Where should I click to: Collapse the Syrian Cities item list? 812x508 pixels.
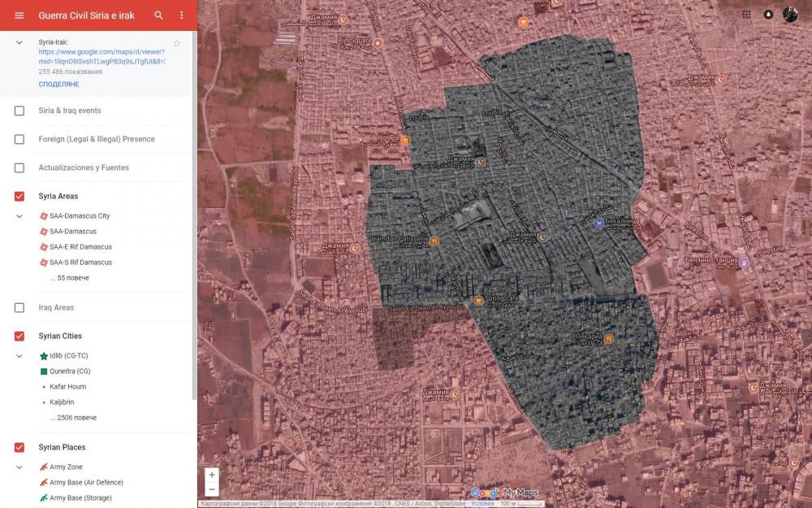pos(19,356)
